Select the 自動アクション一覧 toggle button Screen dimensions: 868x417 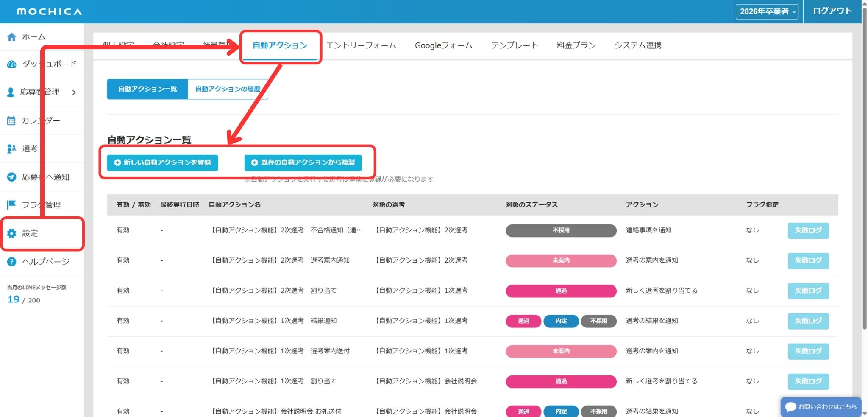(147, 89)
